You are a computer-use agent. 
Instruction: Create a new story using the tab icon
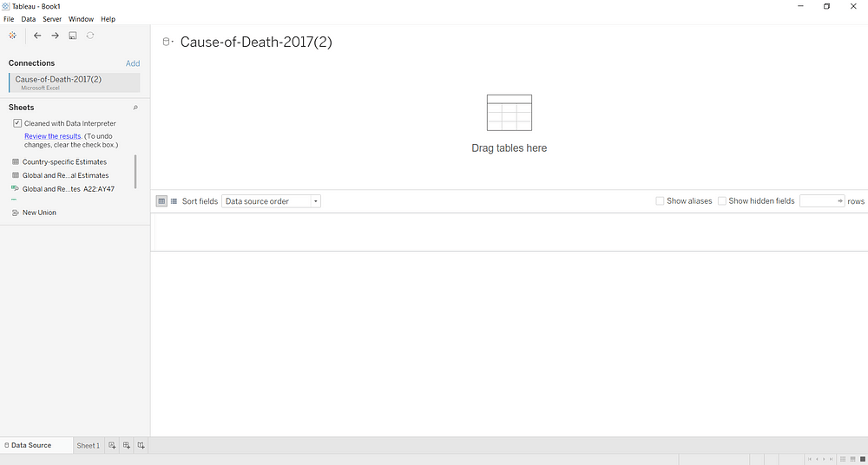point(141,445)
